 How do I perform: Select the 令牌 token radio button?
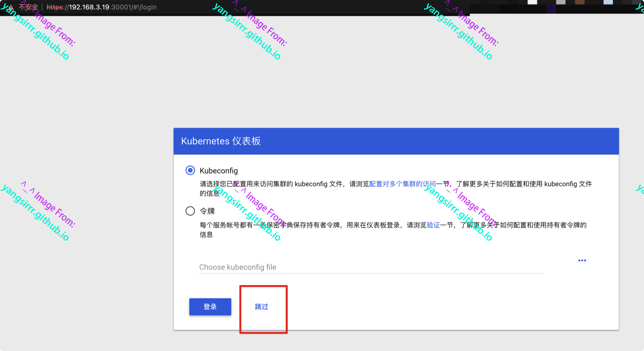click(x=190, y=211)
